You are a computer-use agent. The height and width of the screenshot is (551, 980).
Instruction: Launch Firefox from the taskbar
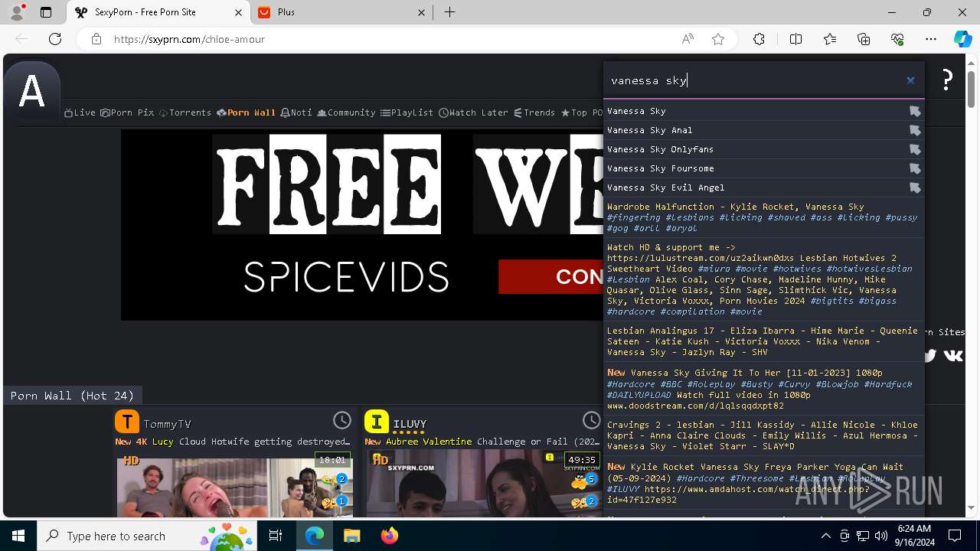click(x=389, y=536)
